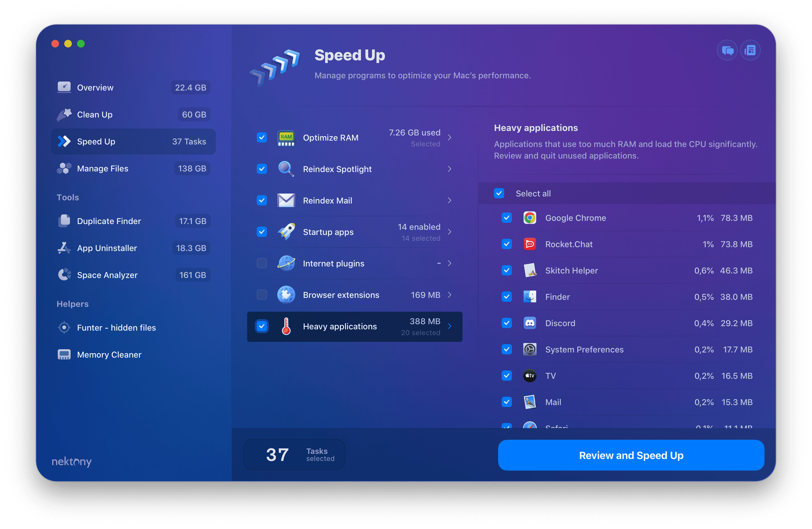Click the Browser extensions globe icon
812x529 pixels.
[x=286, y=295]
